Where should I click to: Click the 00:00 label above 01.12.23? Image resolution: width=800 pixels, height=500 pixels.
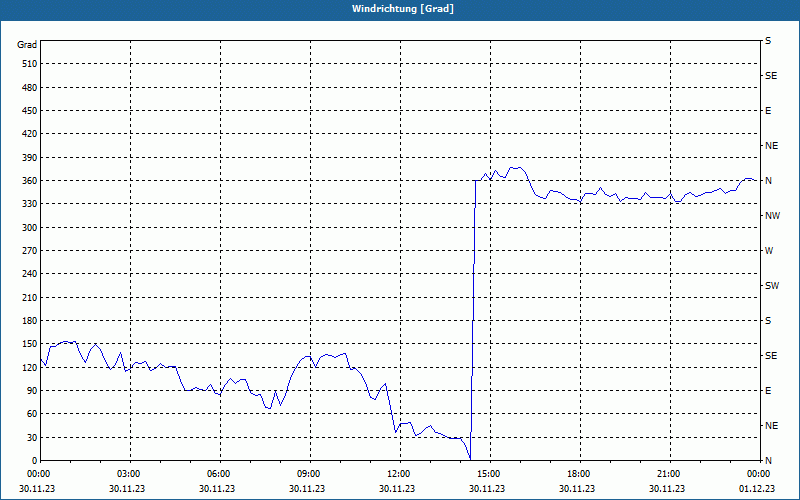tap(758, 474)
